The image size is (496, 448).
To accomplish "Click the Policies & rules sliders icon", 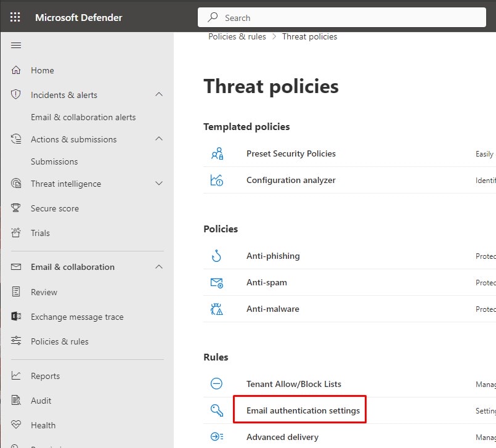I will click(x=16, y=341).
